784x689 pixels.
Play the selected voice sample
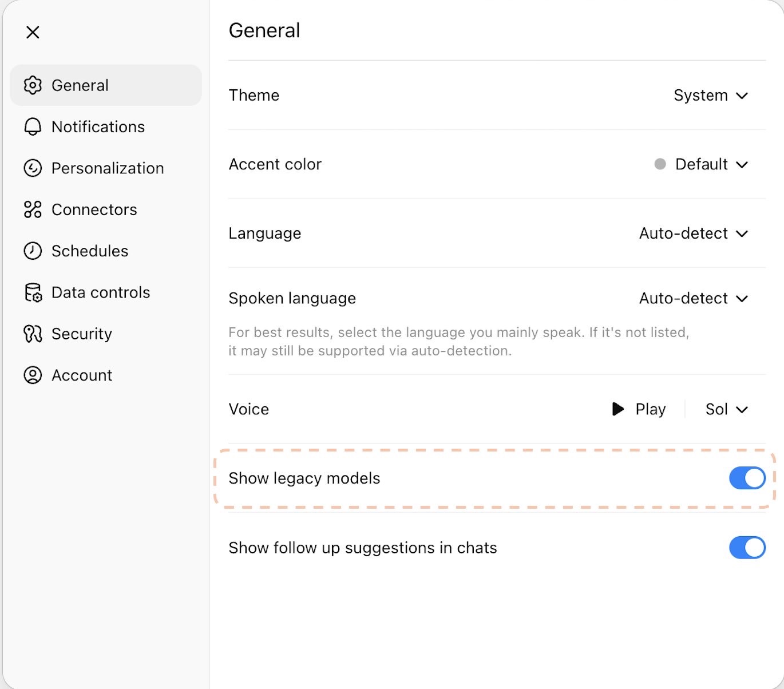pyautogui.click(x=639, y=409)
